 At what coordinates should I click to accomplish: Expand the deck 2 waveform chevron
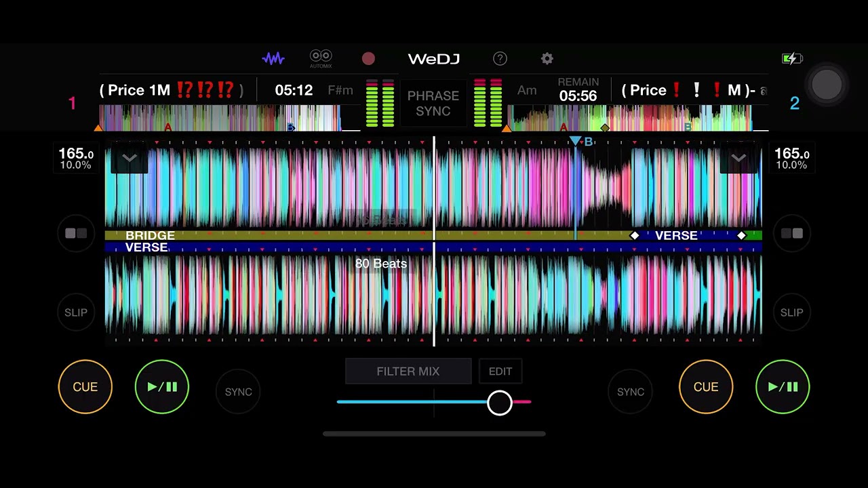(x=738, y=159)
